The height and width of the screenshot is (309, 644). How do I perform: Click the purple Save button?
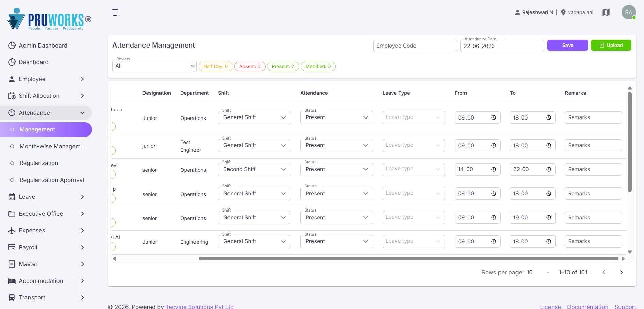[567, 45]
